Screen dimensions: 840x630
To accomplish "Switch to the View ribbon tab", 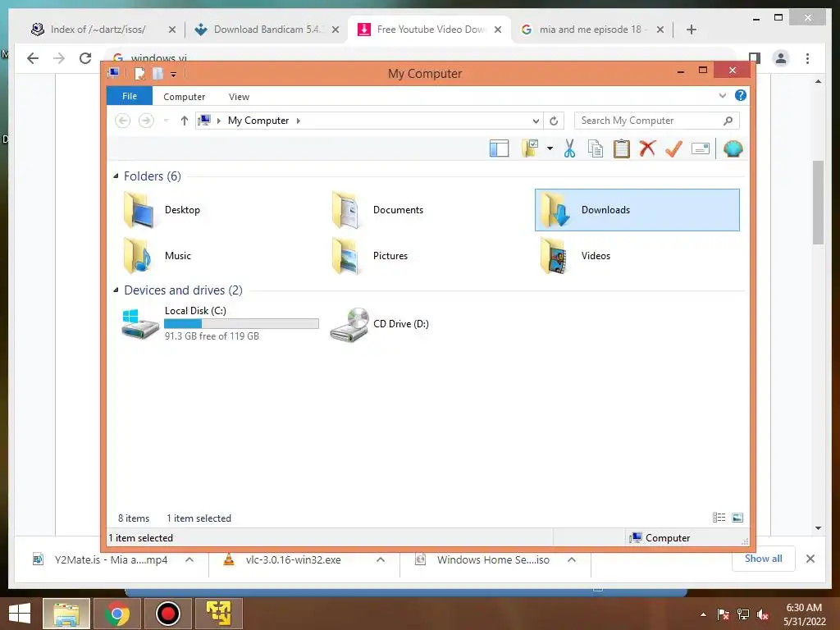I will pyautogui.click(x=239, y=97).
